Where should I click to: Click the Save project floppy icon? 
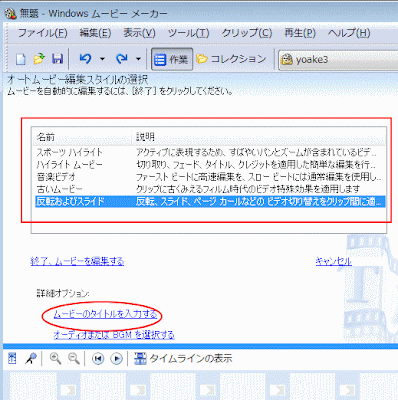[x=57, y=59]
